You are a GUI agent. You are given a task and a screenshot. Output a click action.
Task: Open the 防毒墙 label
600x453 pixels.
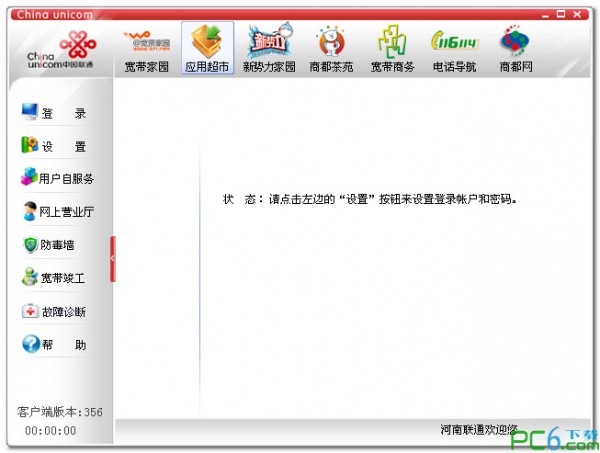[57, 245]
